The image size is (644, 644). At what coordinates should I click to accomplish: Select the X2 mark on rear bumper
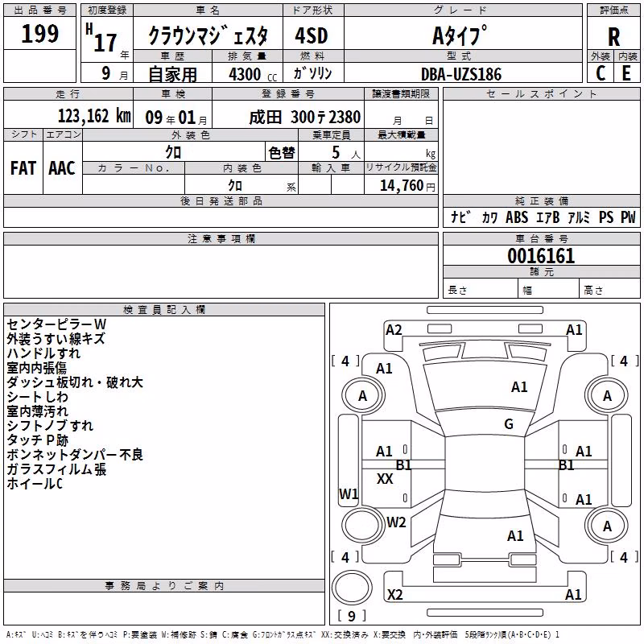(x=395, y=595)
